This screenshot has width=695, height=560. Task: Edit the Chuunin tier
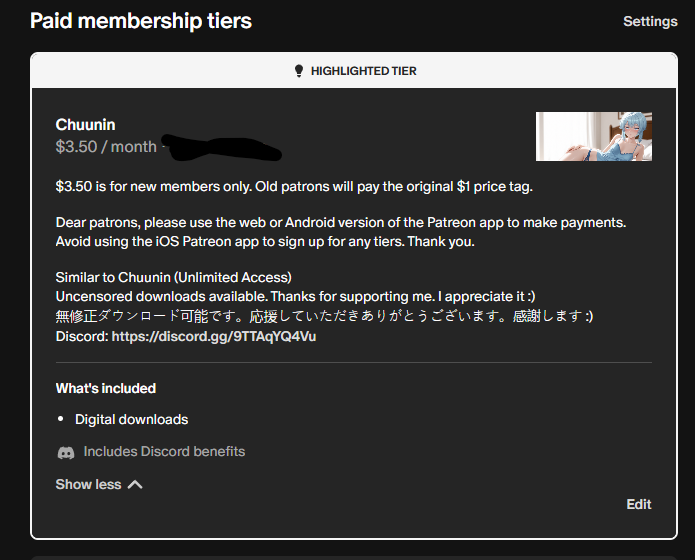tap(639, 504)
